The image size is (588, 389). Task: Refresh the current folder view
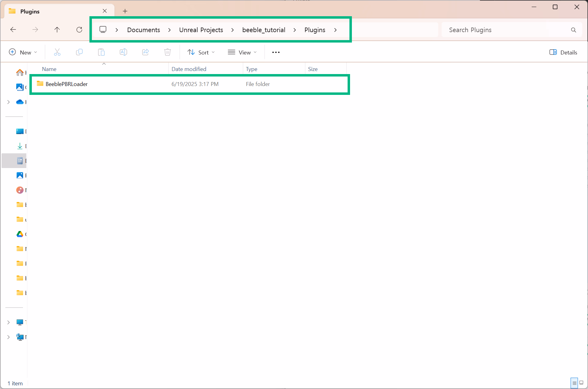[x=79, y=30]
